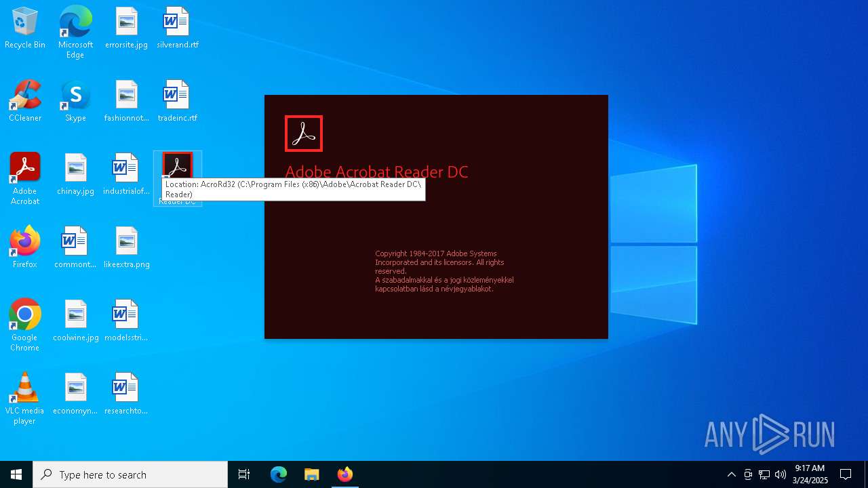Select the CCleaner desktop shortcut
This screenshot has height=488, width=868.
pos(25,102)
